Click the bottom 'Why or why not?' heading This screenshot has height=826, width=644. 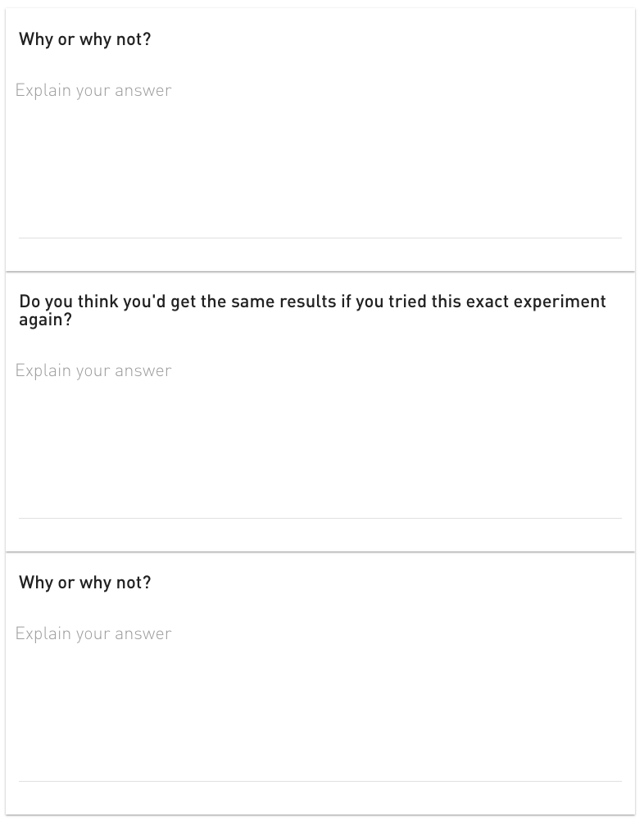click(84, 583)
